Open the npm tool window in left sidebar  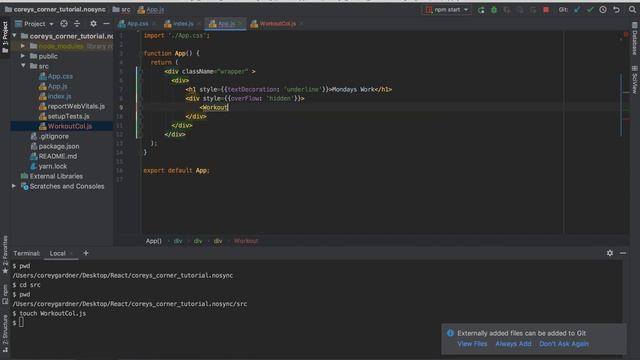point(5,295)
